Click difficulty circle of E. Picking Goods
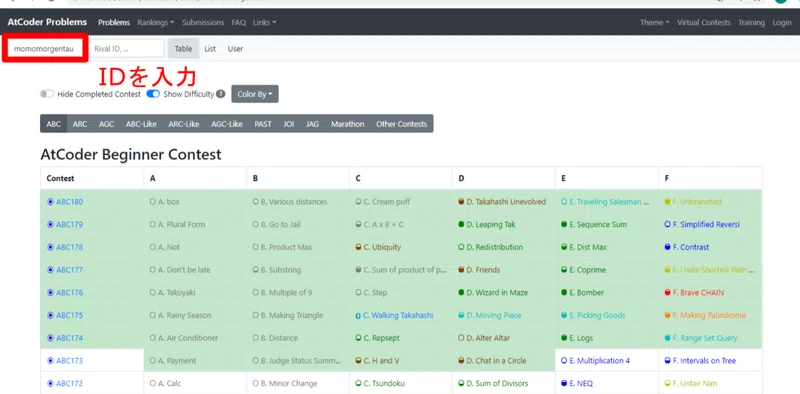800x394 pixels. tap(564, 315)
